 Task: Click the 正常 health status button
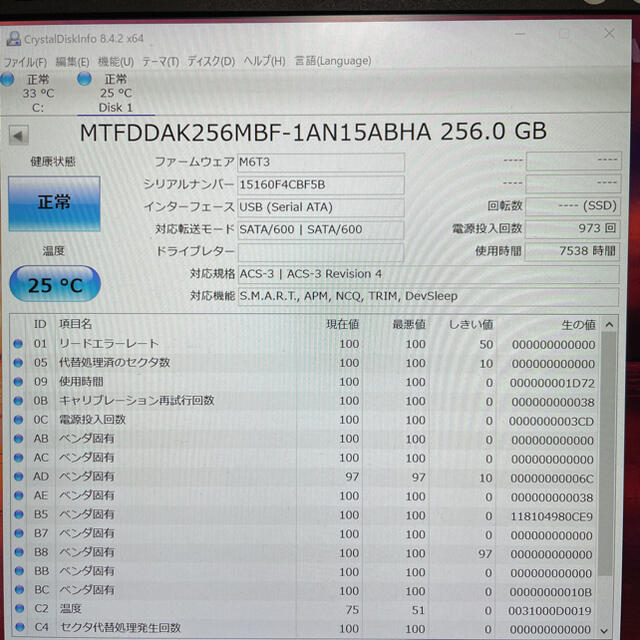(54, 203)
